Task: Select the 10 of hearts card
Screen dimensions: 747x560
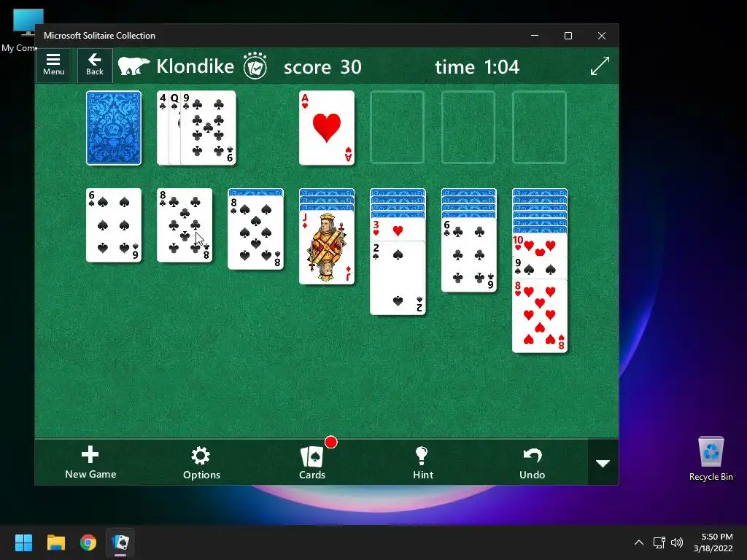Action: coord(539,245)
